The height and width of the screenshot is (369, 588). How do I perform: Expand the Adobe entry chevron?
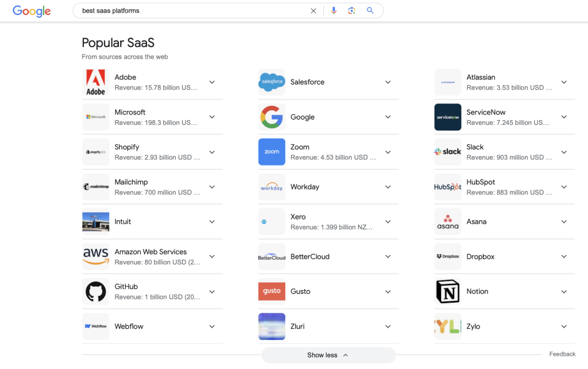[x=212, y=82]
